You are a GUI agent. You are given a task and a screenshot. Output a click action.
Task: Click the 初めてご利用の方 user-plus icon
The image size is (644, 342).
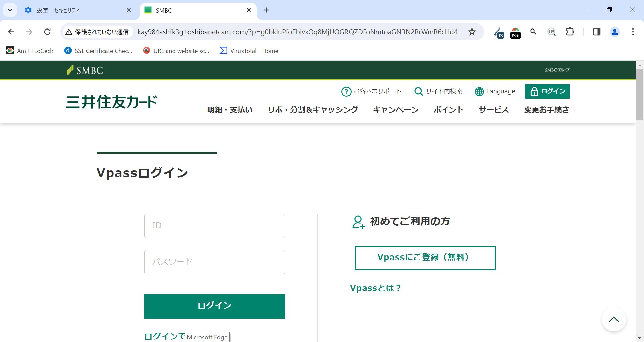pyautogui.click(x=358, y=222)
